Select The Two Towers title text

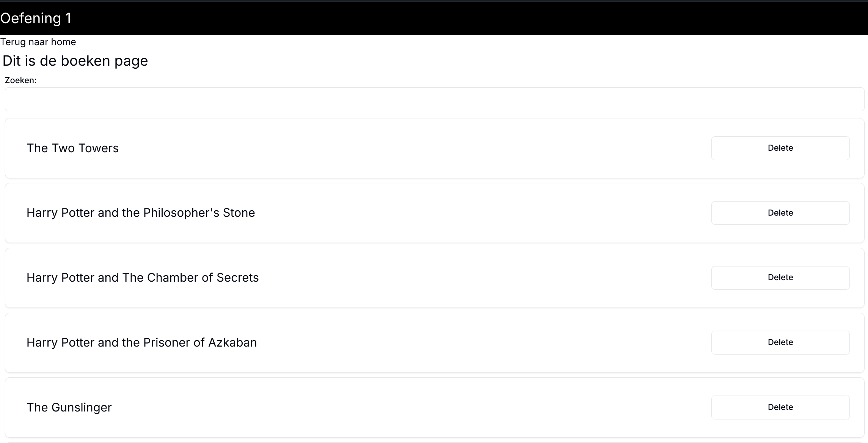tap(72, 148)
